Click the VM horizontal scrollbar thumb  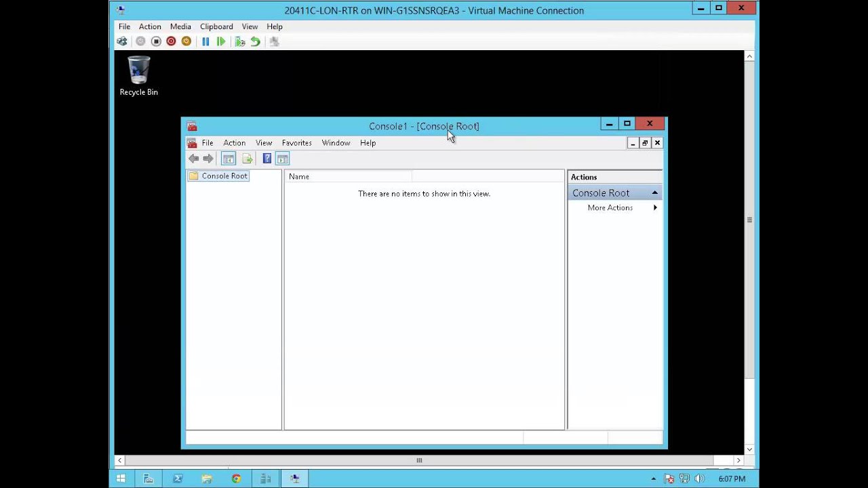(x=419, y=460)
